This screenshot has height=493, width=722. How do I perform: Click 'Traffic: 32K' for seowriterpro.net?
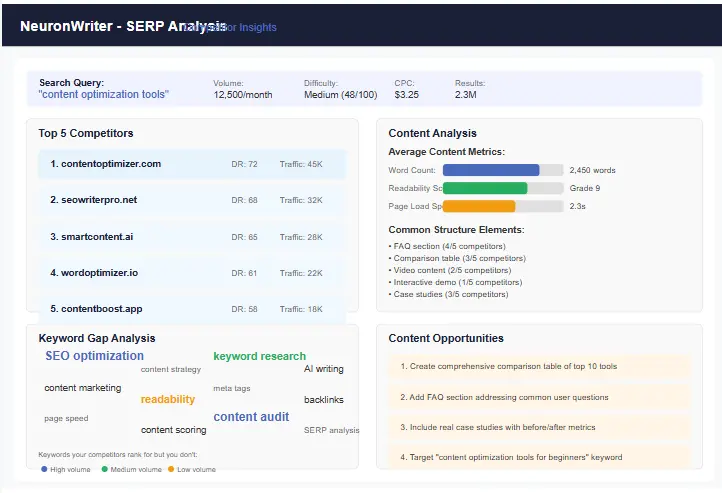click(x=301, y=200)
